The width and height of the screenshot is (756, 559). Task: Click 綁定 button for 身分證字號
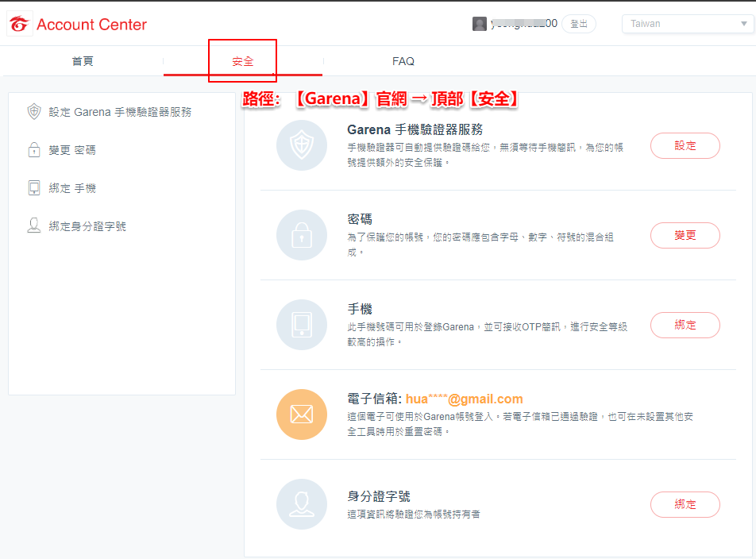click(685, 504)
